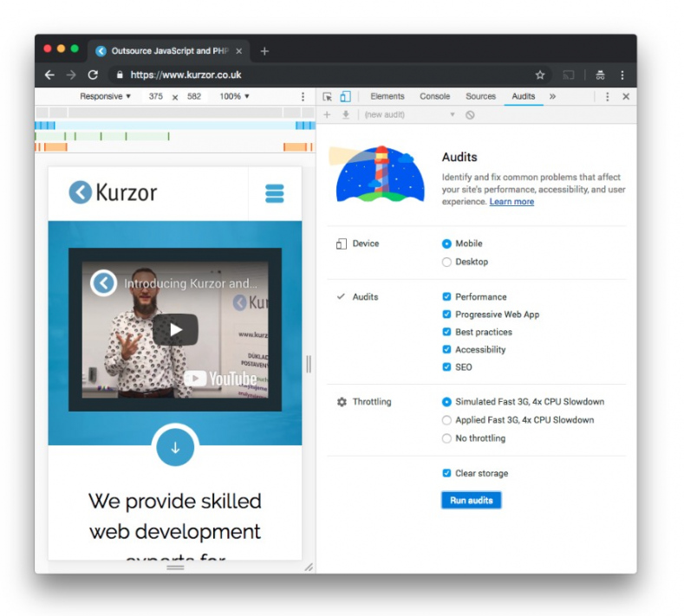Toggle the Progressive Web App checkbox
The height and width of the screenshot is (616, 684).
point(446,314)
